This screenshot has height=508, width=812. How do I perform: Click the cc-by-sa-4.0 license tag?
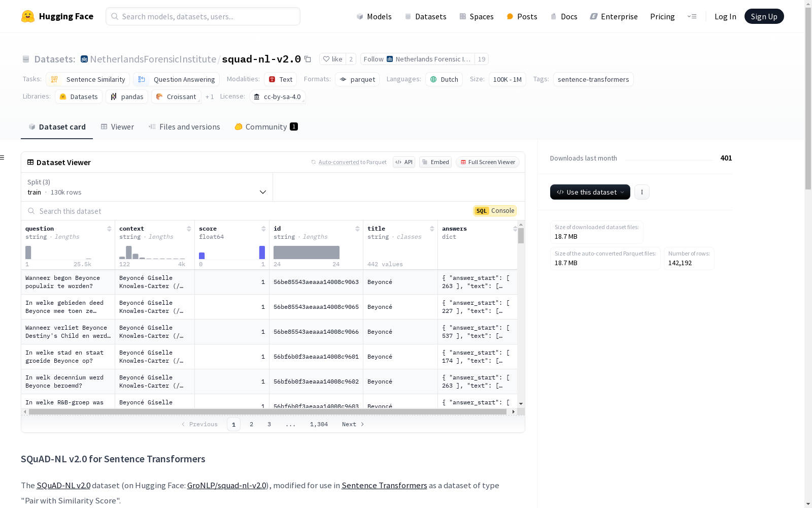pos(278,97)
